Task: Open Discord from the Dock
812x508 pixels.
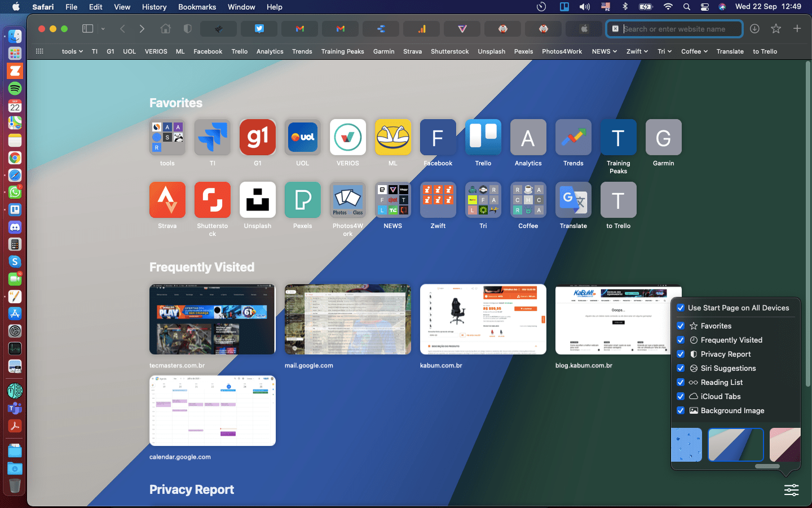Action: point(15,227)
